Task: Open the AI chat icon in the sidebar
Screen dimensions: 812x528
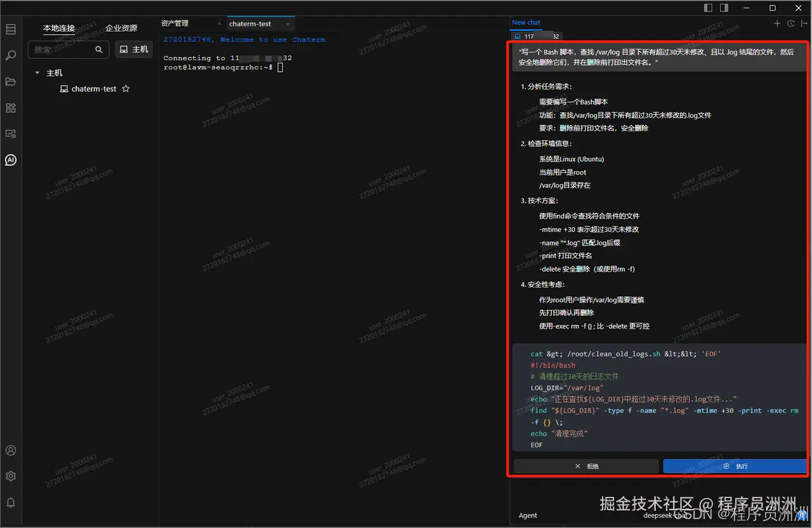Action: click(10, 160)
